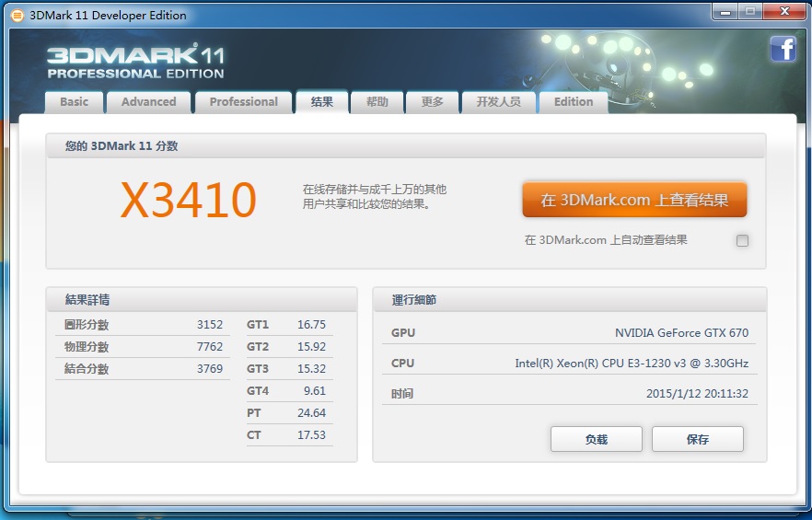Click the 結合分數 row label
The width and height of the screenshot is (812, 520).
[87, 369]
